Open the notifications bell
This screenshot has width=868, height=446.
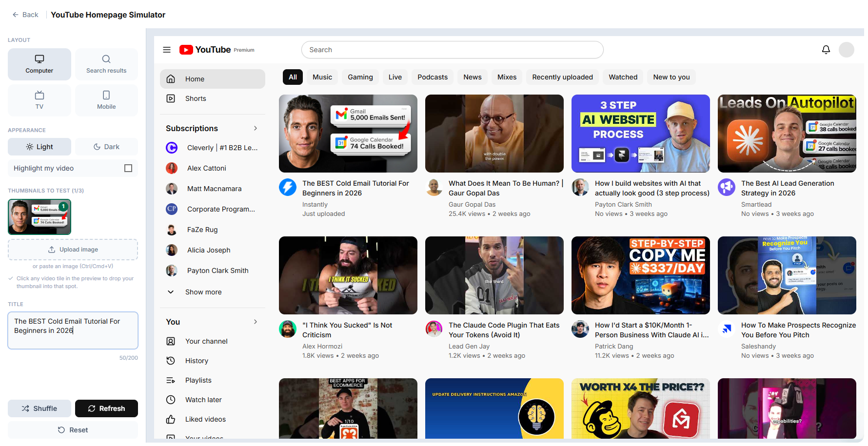[x=826, y=50]
